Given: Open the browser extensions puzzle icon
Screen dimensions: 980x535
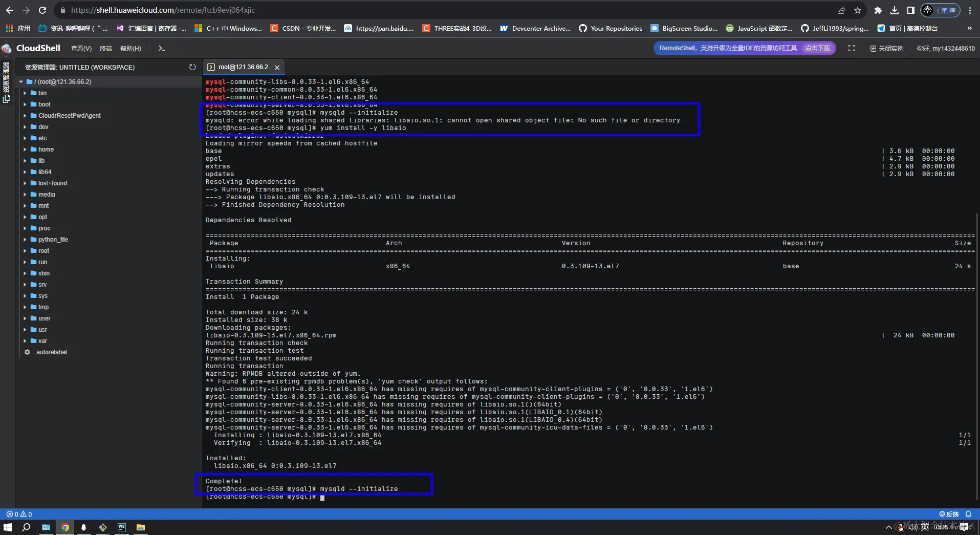Looking at the screenshot, I should coord(878,10).
